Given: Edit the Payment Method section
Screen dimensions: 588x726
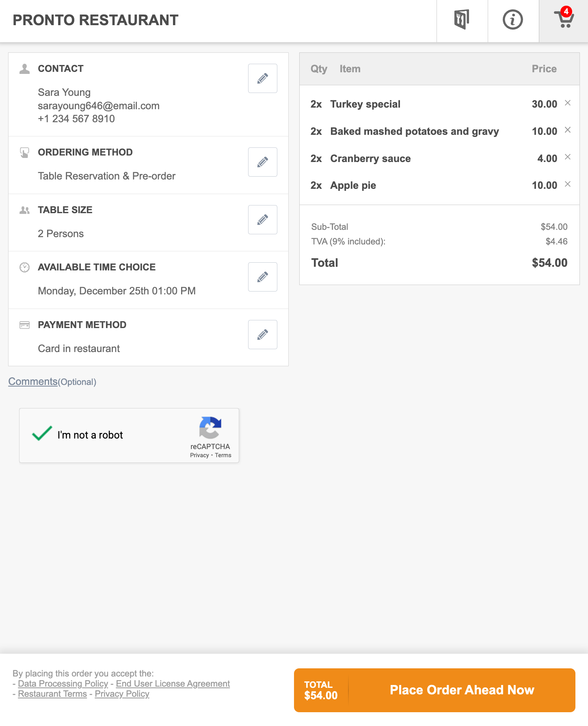Looking at the screenshot, I should [x=263, y=335].
